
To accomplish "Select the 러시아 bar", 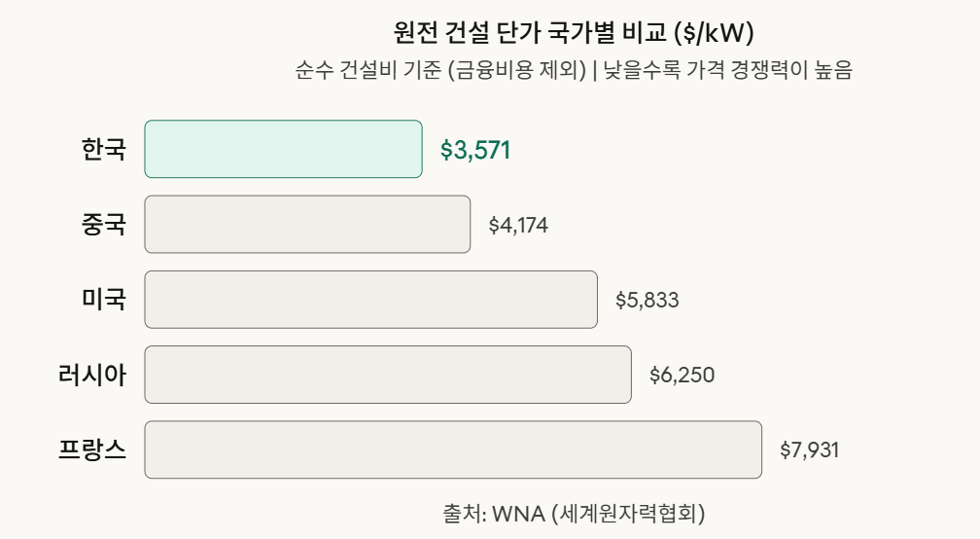I will click(388, 375).
